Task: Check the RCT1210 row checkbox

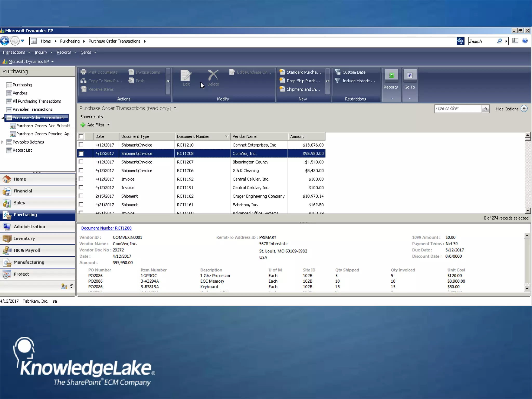Action: pos(81,145)
